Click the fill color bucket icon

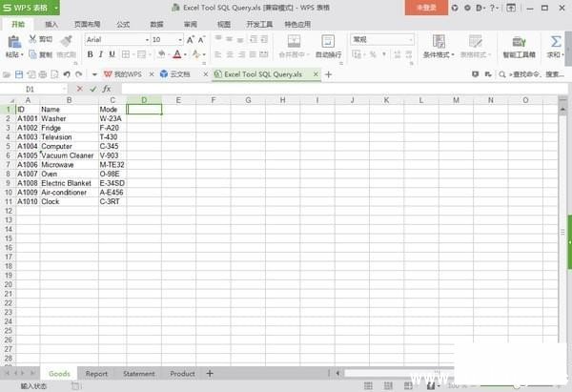(161, 54)
